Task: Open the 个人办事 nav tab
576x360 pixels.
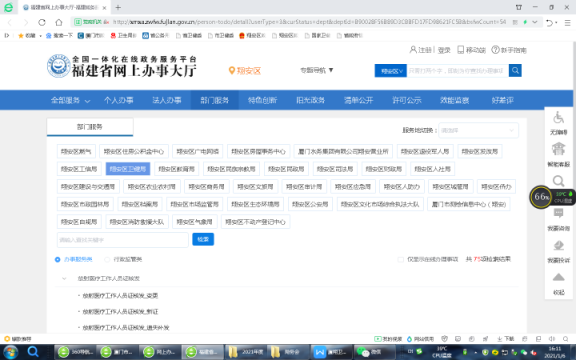Action: coord(119,100)
